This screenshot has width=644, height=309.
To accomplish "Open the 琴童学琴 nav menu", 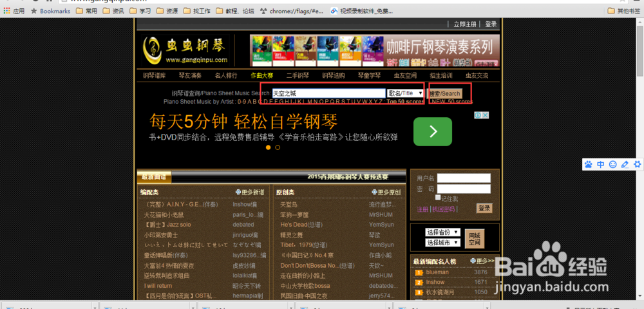I will click(x=369, y=75).
